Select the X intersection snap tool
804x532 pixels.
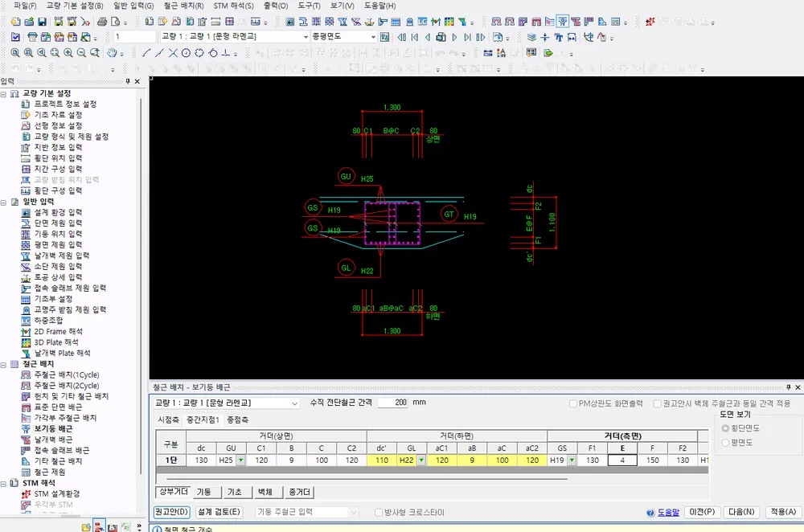(x=174, y=53)
